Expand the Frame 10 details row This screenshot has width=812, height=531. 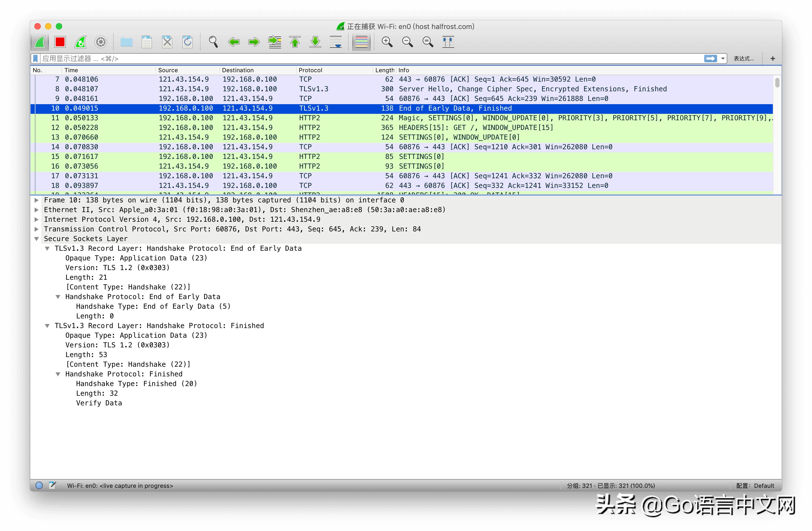[x=36, y=200]
